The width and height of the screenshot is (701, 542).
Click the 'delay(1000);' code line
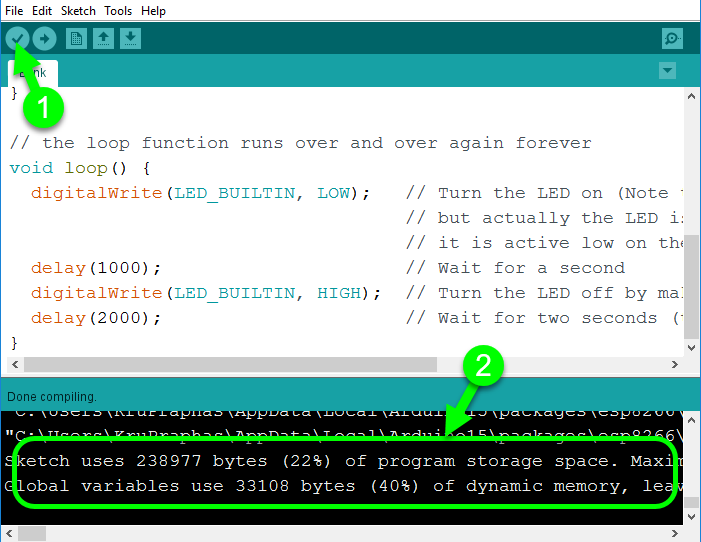(x=96, y=268)
